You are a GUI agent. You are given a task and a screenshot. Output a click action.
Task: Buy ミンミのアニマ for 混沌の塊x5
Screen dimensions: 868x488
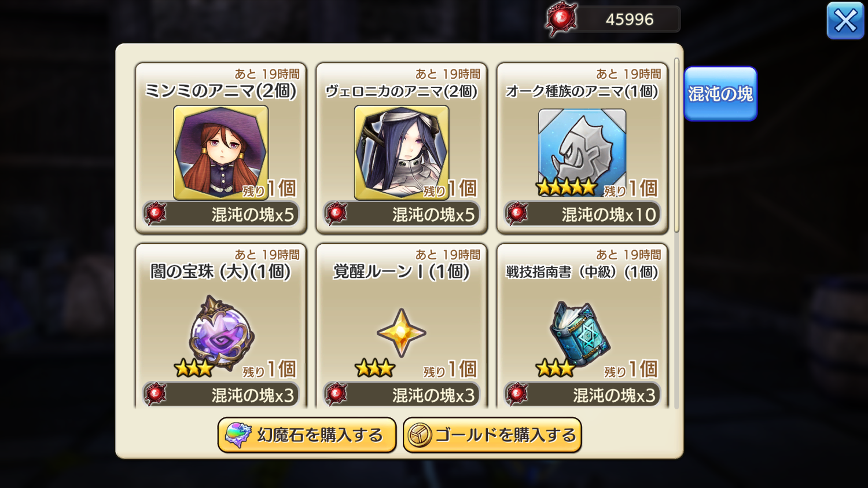click(x=221, y=214)
